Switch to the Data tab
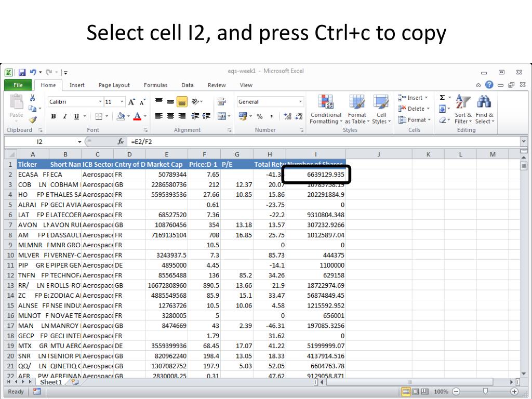 [187, 85]
